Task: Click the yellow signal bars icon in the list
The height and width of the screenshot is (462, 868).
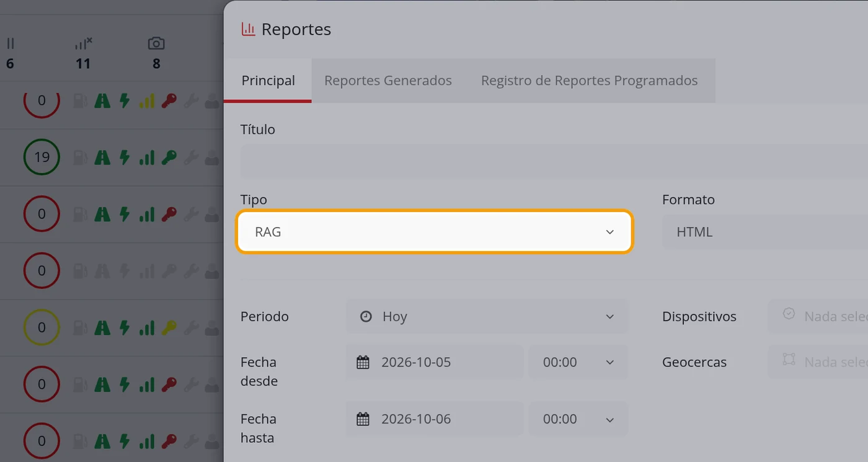Action: point(147,100)
